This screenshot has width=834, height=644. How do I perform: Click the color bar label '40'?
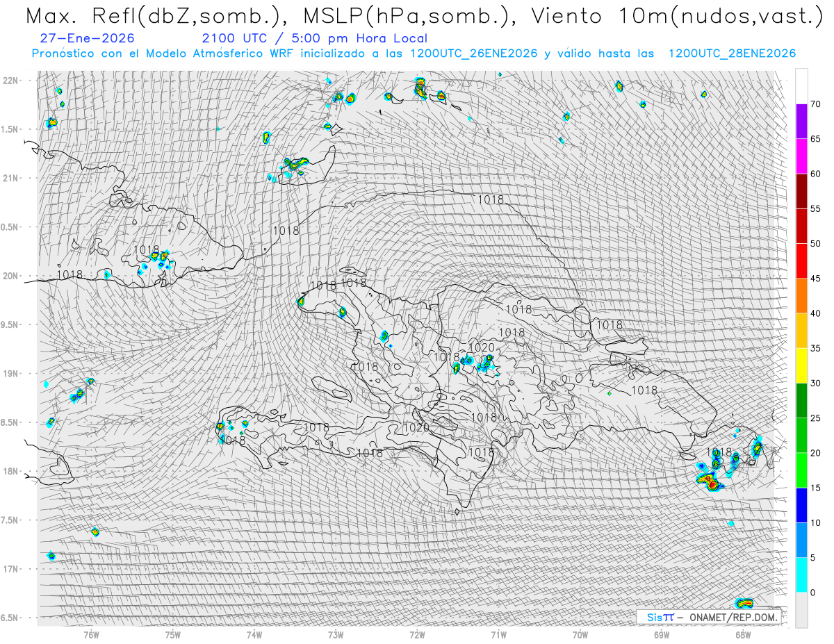point(815,313)
